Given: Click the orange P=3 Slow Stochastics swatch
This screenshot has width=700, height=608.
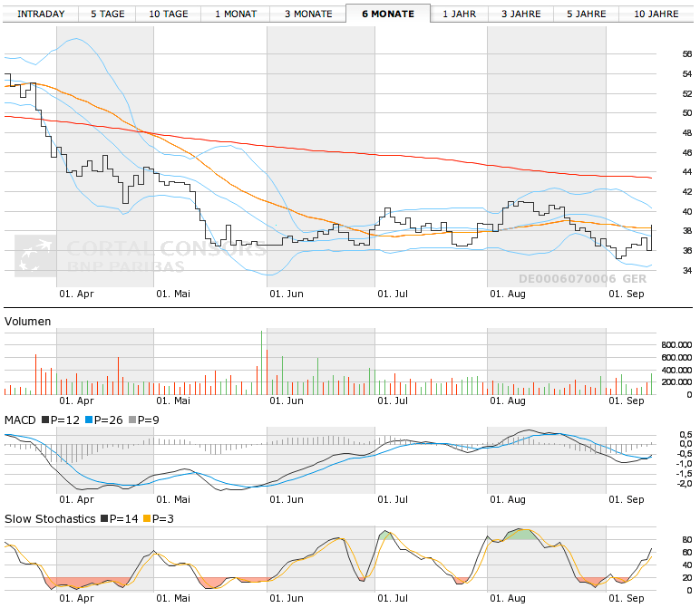Looking at the screenshot, I should pos(145,519).
